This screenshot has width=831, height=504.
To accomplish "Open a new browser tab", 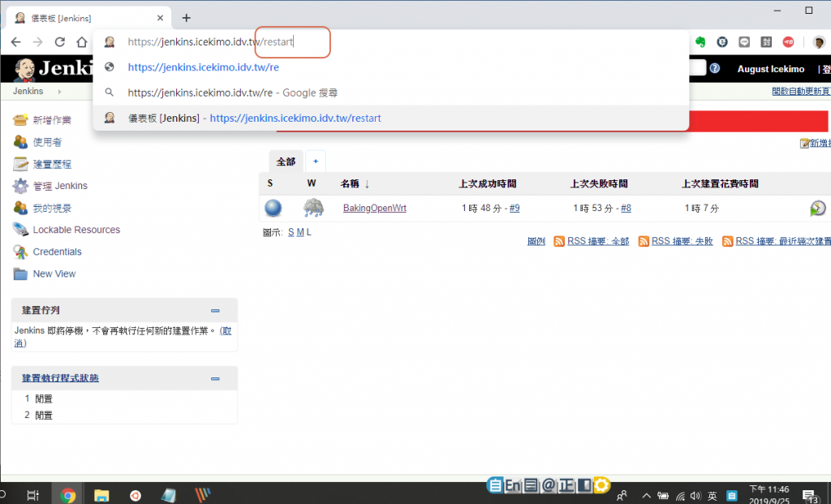I will coord(186,18).
